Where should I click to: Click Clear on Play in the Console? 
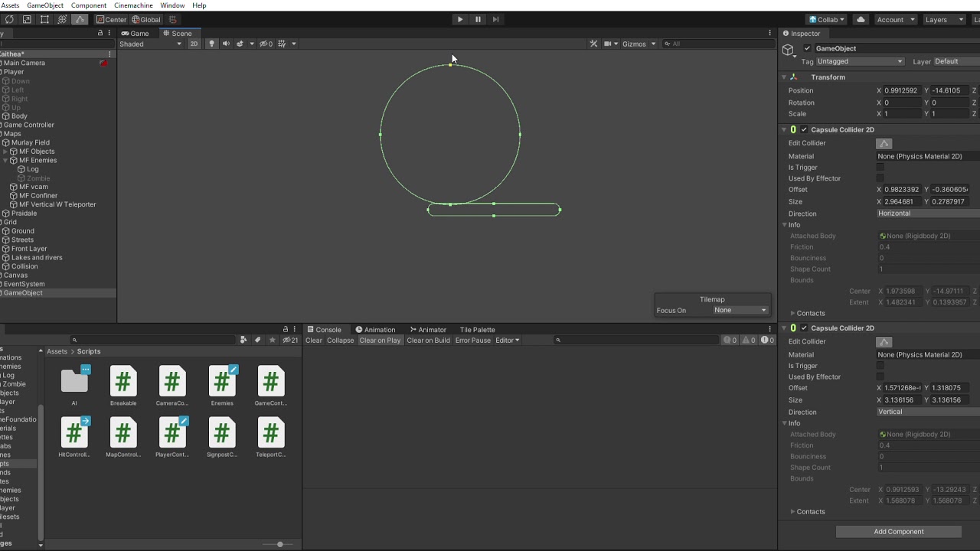coord(380,341)
